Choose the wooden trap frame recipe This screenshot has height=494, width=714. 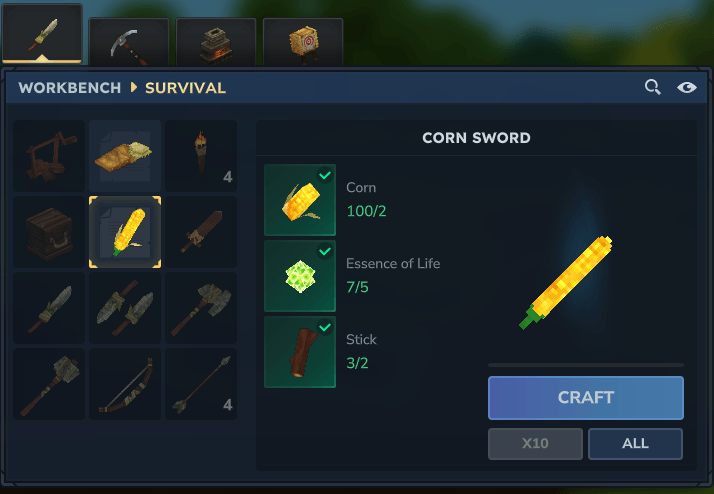tap(49, 156)
